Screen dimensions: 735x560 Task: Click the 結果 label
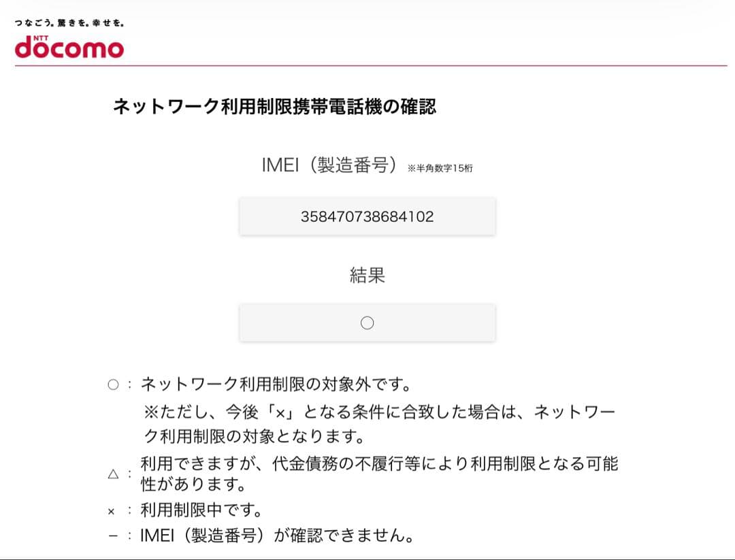(367, 276)
